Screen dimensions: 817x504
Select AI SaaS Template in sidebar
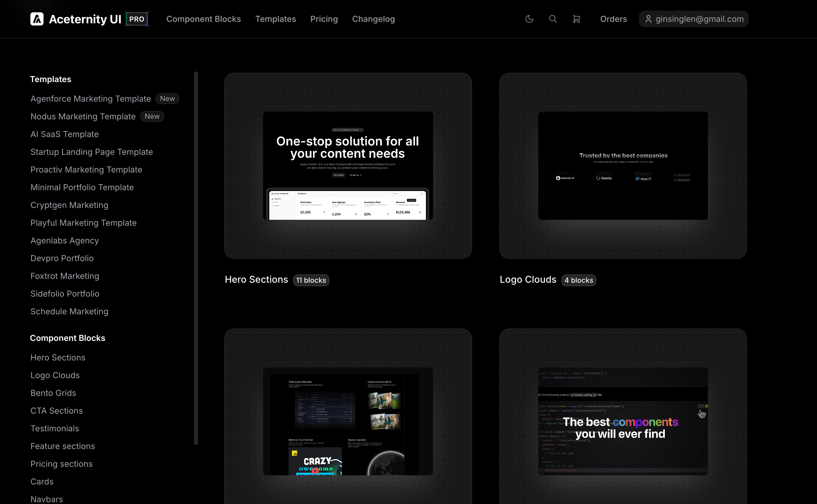click(65, 134)
